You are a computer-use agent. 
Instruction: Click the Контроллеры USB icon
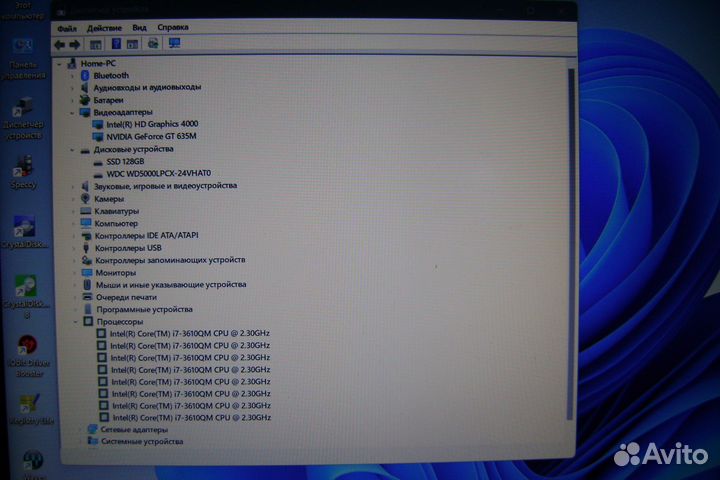click(86, 248)
